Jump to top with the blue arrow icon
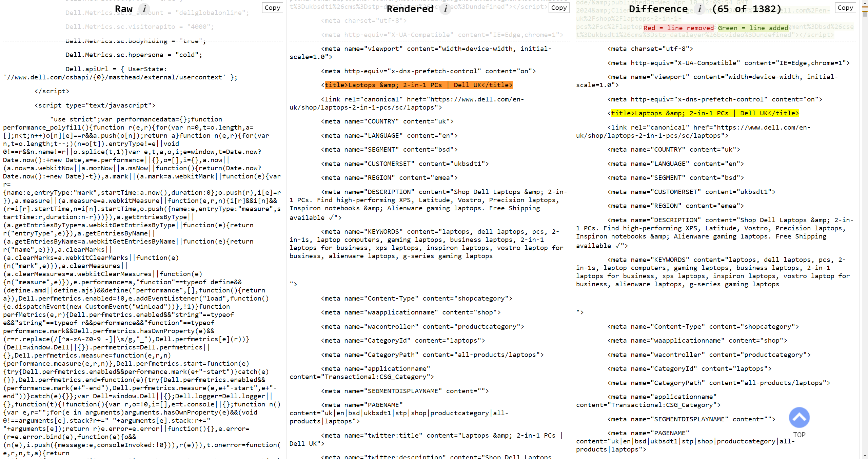This screenshot has height=459, width=868. tap(799, 417)
